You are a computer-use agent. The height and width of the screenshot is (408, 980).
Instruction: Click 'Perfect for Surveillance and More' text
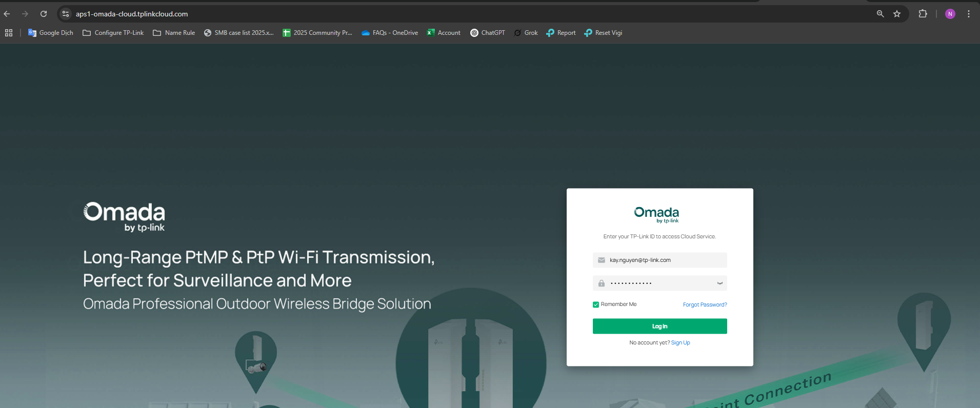pos(217,280)
